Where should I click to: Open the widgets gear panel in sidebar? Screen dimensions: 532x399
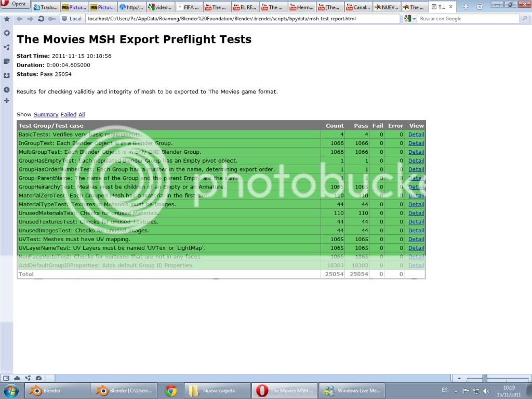coord(6,33)
